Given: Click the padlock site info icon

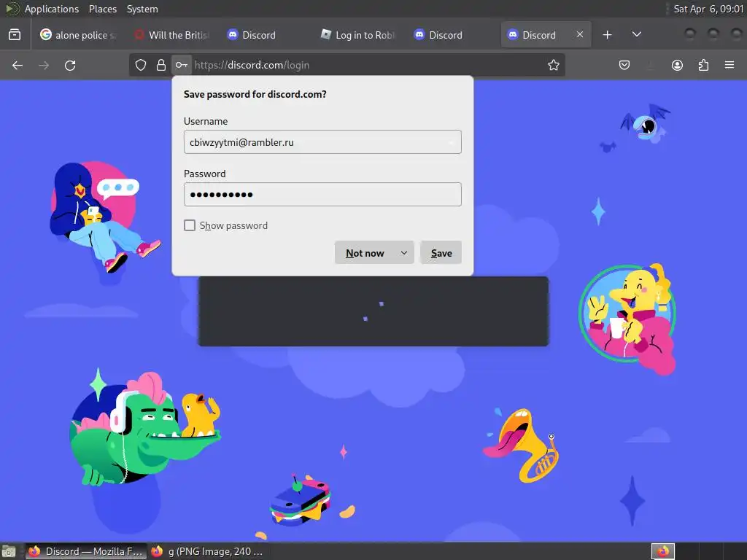Looking at the screenshot, I should click(161, 65).
